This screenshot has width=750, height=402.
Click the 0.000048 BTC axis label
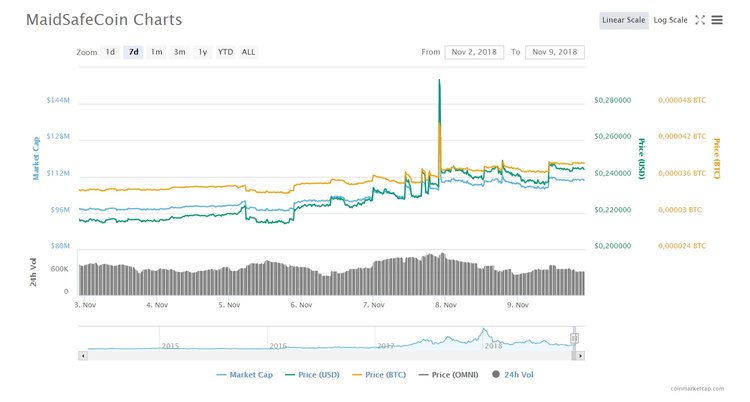tap(682, 100)
